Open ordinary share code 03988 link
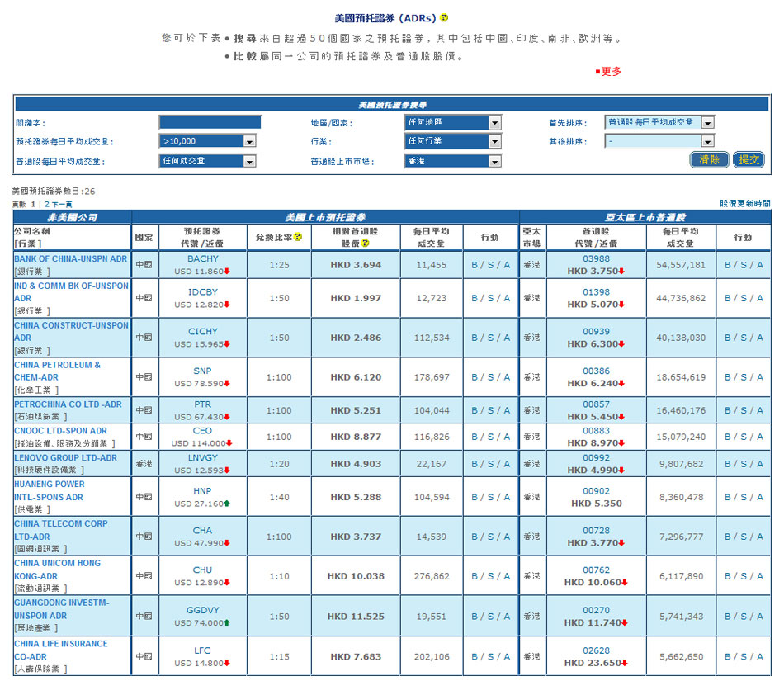This screenshot has width=784, height=681. click(596, 258)
